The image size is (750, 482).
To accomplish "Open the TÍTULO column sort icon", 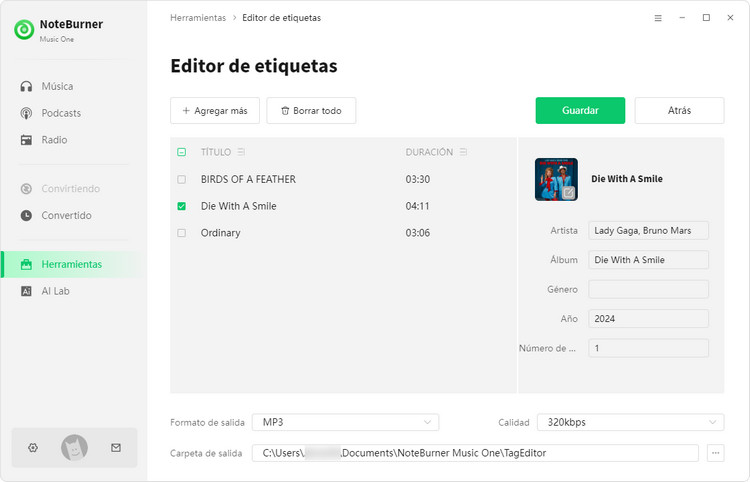I will 241,152.
